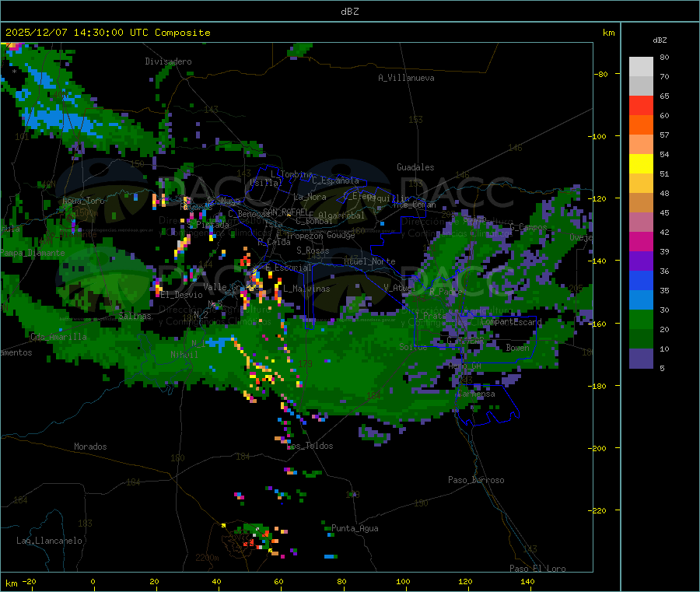Click the Morados place label

pos(90,447)
